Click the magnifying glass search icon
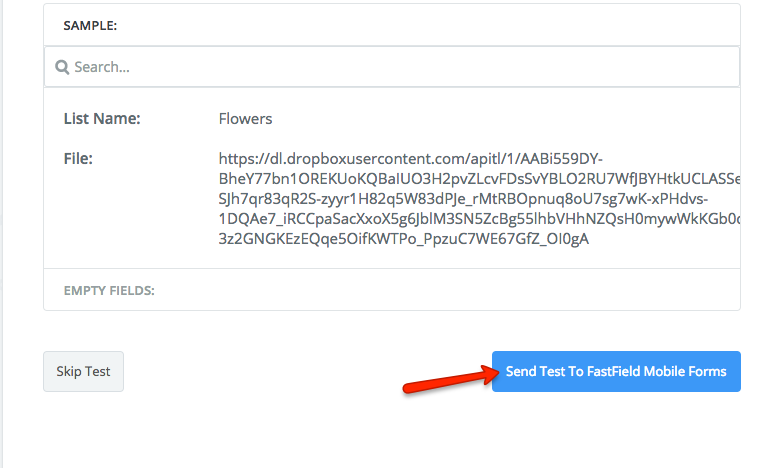The height and width of the screenshot is (468, 780). [x=62, y=68]
